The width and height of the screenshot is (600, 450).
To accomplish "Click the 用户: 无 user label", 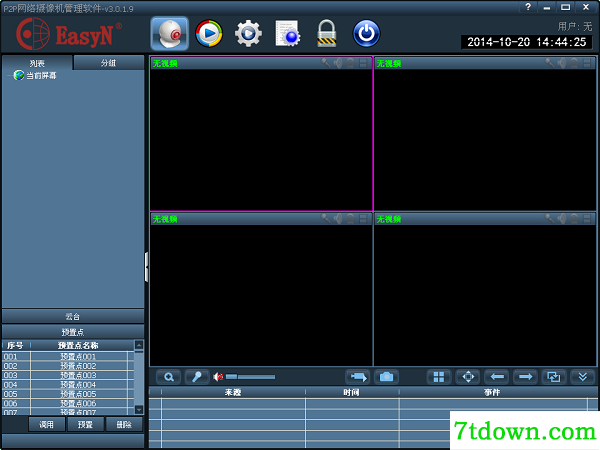I will pyautogui.click(x=574, y=26).
